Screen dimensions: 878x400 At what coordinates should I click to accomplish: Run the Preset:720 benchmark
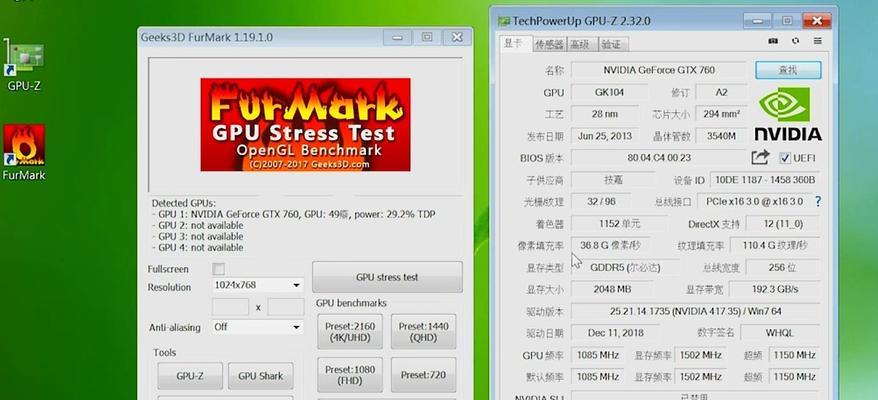click(423, 375)
